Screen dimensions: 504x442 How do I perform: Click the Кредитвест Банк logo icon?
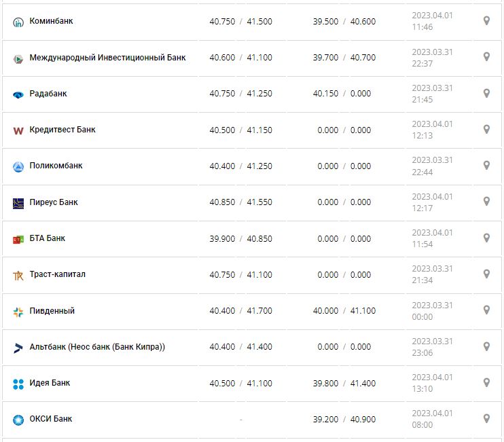18,130
